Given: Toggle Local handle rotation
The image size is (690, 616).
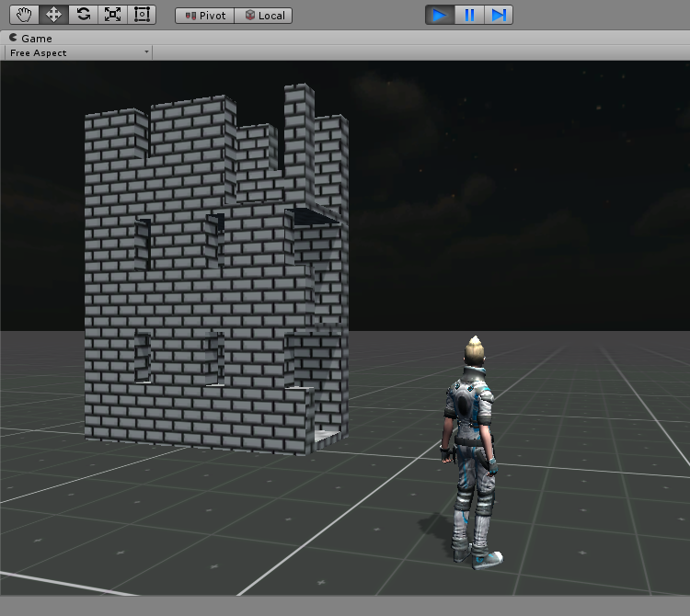Looking at the screenshot, I should point(263,16).
